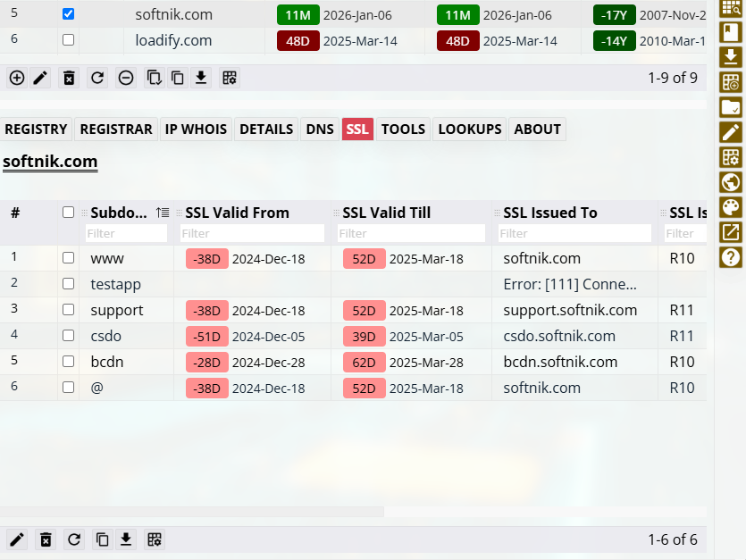Click the pencil sidebar icon
Image resolution: width=746 pixels, height=560 pixels.
(731, 132)
